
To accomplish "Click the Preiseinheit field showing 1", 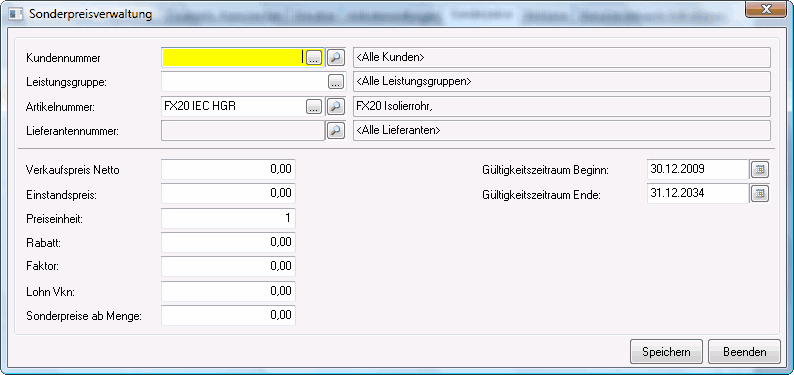I will (228, 219).
